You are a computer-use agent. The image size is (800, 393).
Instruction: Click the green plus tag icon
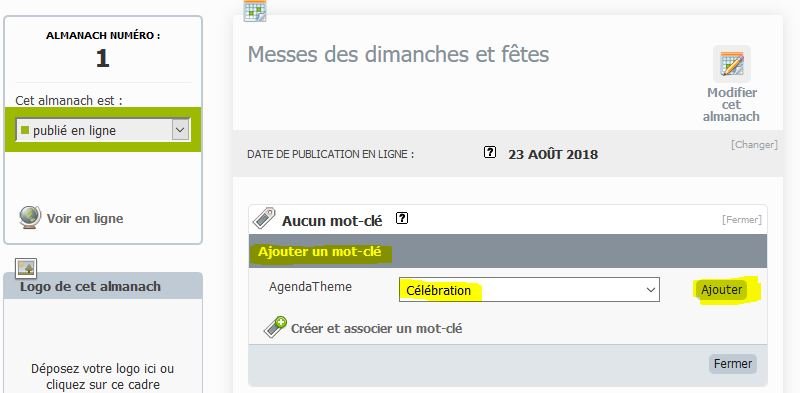coord(276,327)
